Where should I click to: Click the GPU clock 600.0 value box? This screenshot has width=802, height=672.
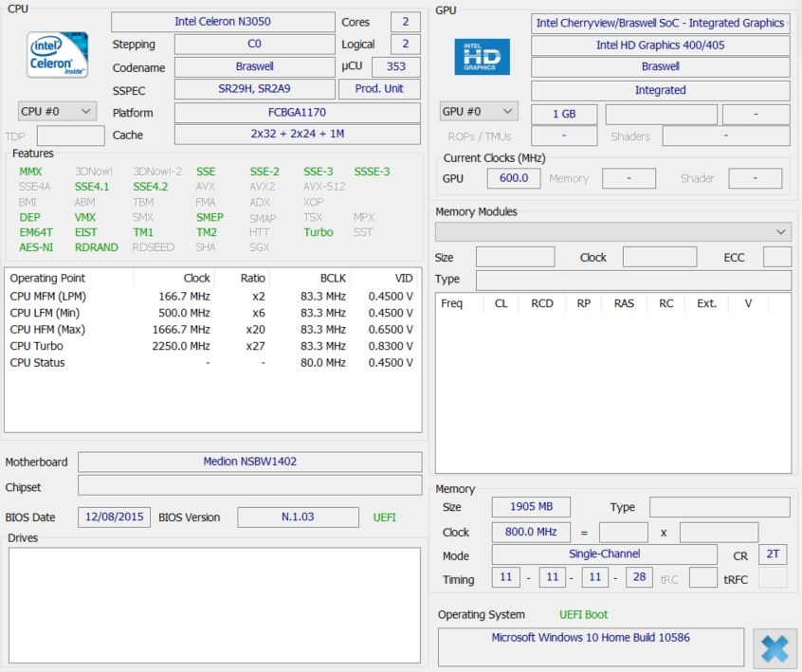pos(514,178)
